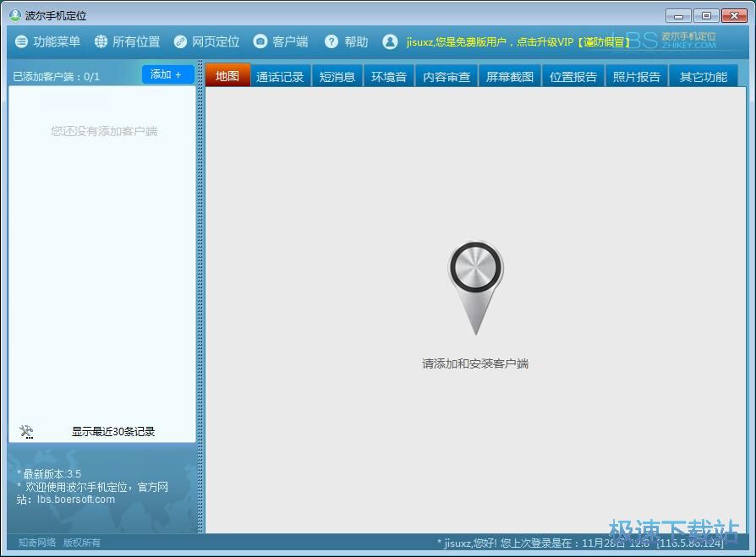This screenshot has width=756, height=557.
Task: Click the 添加 + button
Action: pos(167,74)
